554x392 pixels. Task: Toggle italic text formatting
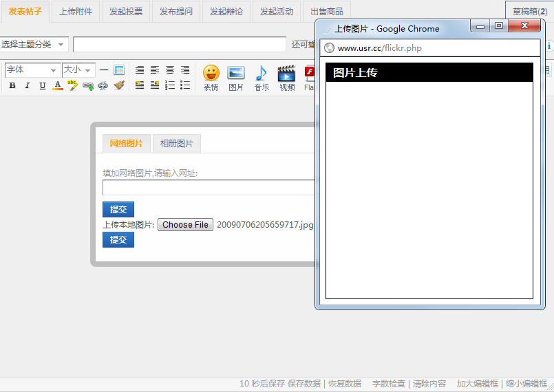point(28,85)
